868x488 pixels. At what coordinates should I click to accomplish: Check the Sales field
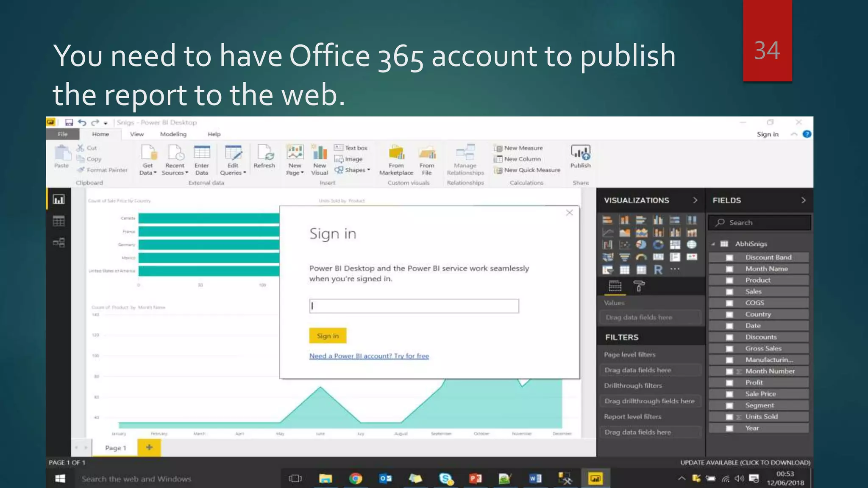point(729,291)
